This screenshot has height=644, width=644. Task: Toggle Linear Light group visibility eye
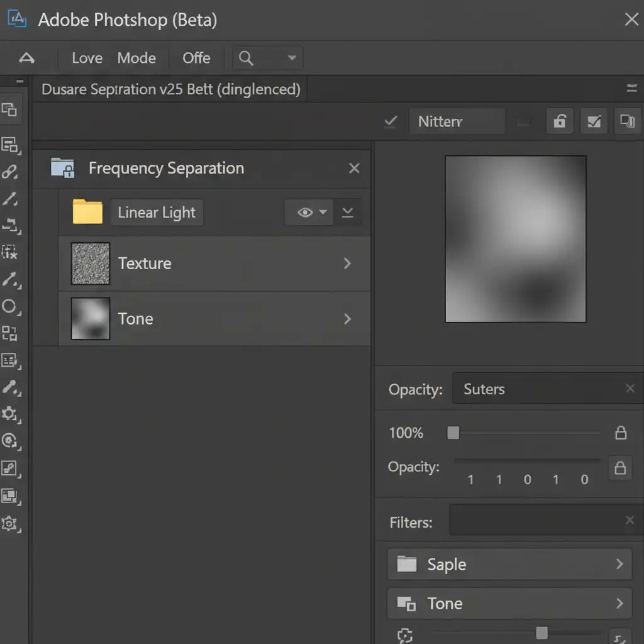click(x=305, y=213)
